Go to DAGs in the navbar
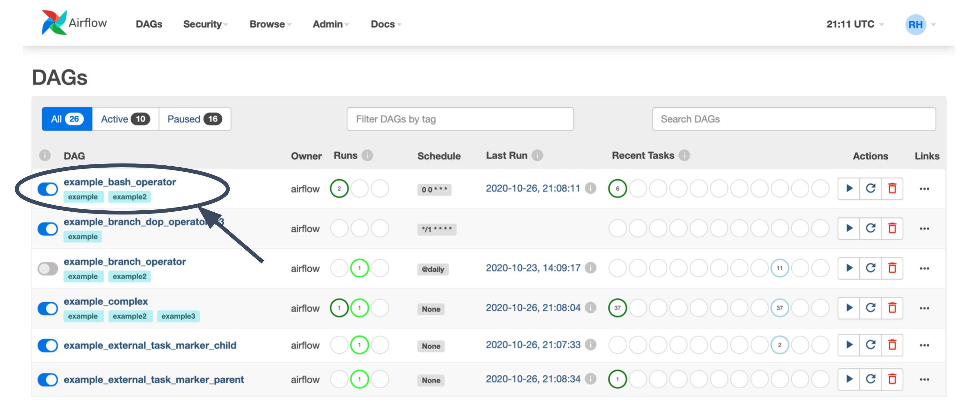980x415 pixels. [149, 24]
